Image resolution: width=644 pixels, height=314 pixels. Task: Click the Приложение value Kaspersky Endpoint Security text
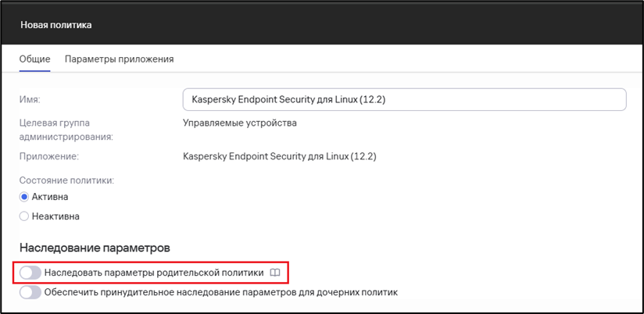tap(280, 156)
